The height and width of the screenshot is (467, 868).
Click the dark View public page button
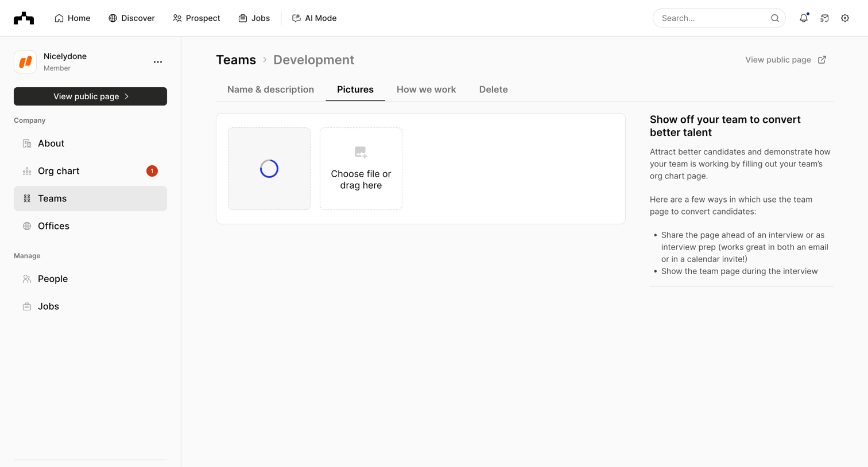pos(90,96)
